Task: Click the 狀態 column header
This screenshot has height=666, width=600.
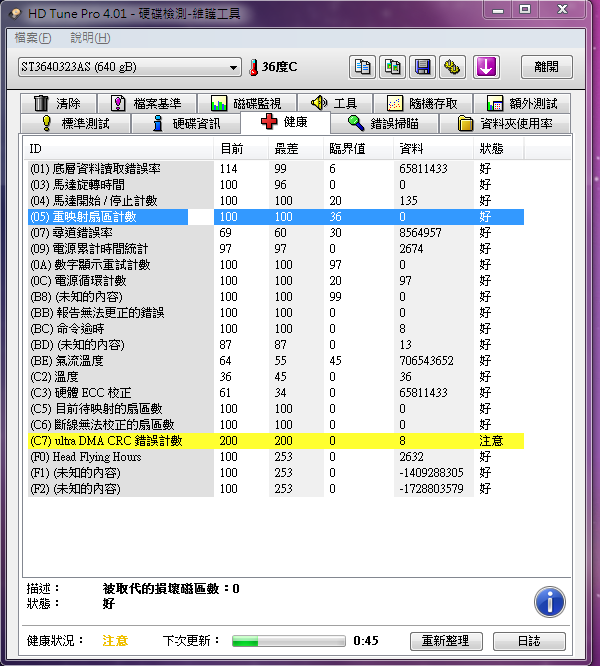Action: (499, 149)
